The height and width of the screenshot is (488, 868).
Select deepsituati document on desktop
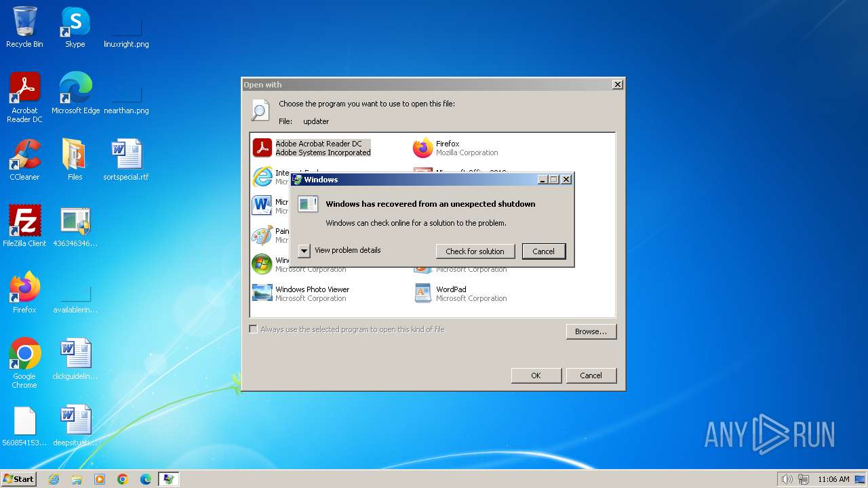[75, 426]
